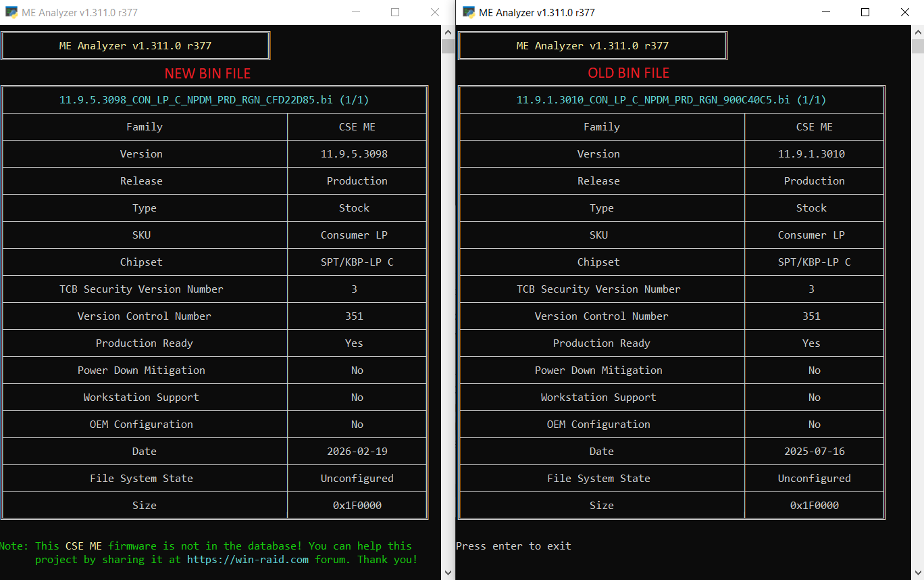This screenshot has height=580, width=924.
Task: Click the scroll-down arrow in the OLD BIN FILE window
Action: [x=917, y=573]
